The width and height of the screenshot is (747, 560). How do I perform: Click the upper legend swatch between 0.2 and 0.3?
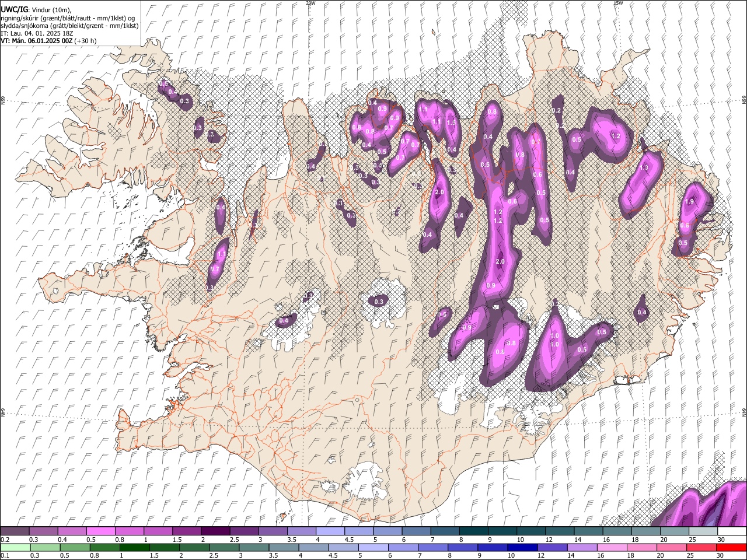point(15,531)
